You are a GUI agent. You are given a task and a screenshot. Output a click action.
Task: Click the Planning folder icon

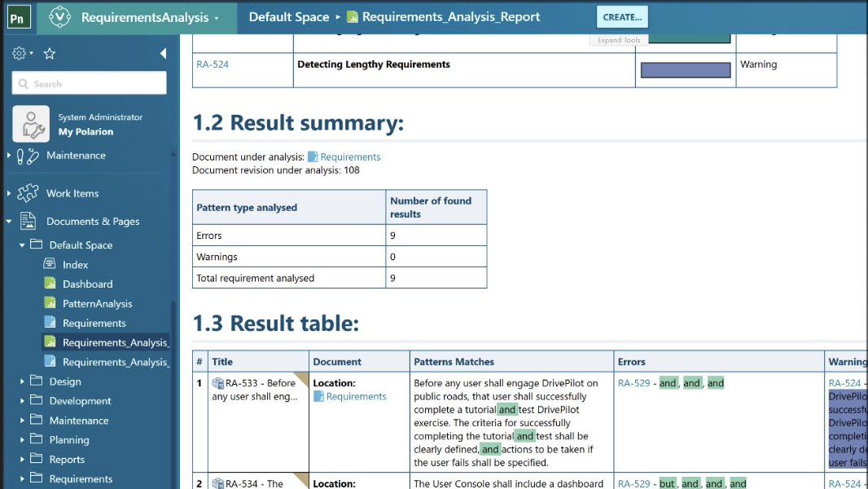coord(37,438)
